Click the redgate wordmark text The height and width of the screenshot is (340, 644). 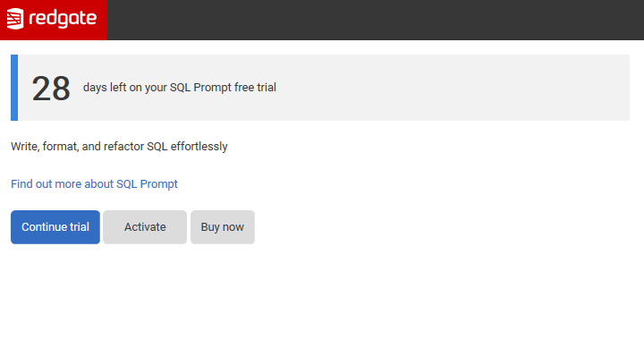[63, 19]
